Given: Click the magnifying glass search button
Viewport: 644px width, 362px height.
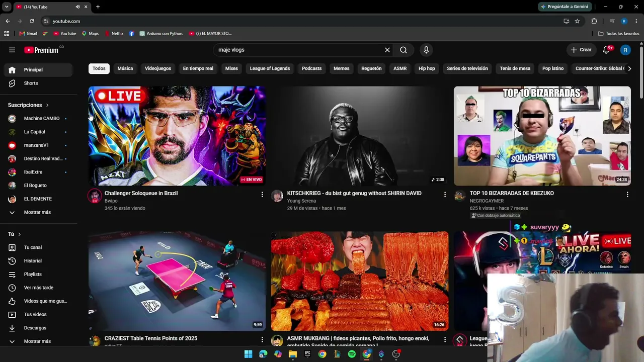Looking at the screenshot, I should click(x=404, y=50).
